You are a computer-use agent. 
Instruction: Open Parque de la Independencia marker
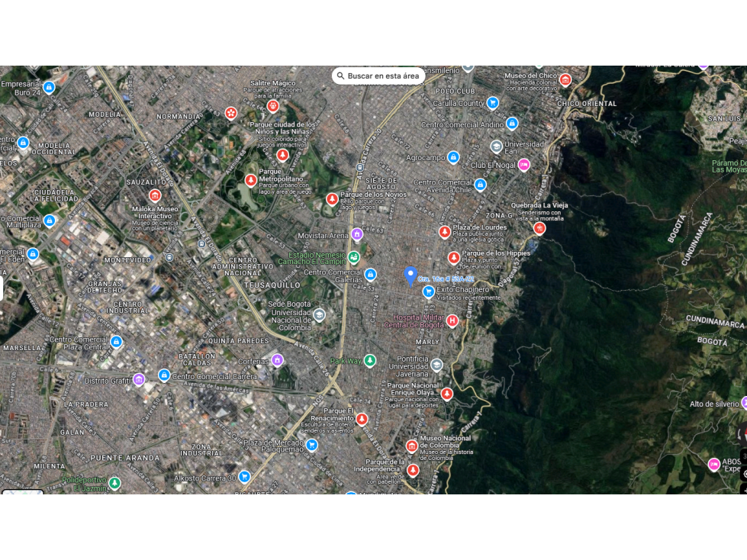pyautogui.click(x=413, y=470)
